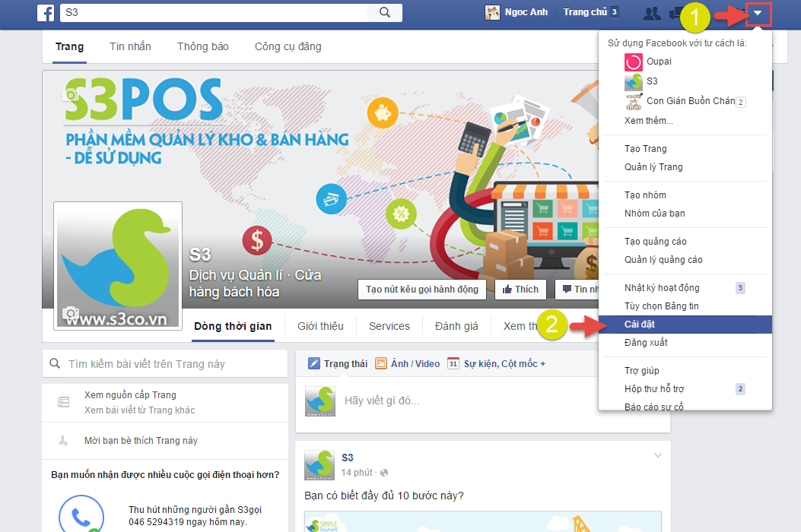This screenshot has height=532, width=801.
Task: Click the 14 phút post timestamp
Action: pos(357,473)
